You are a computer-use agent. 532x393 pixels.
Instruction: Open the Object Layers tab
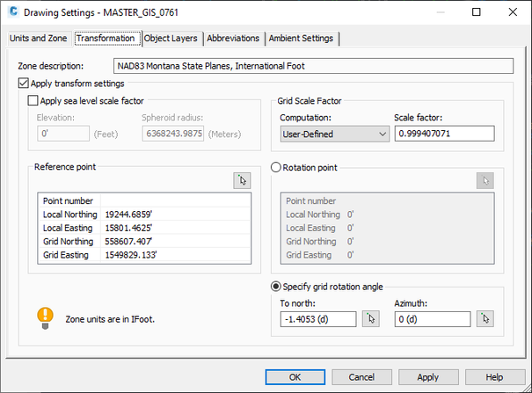171,39
